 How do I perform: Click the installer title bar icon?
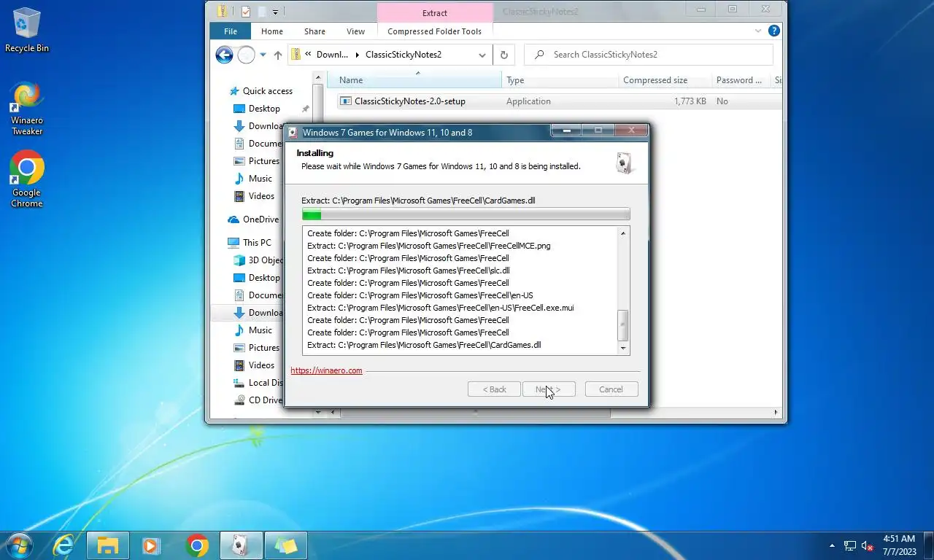(x=293, y=132)
